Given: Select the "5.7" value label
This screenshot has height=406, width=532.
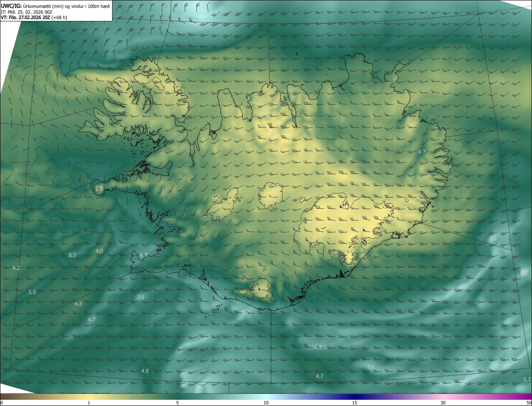Looking at the screenshot, I should 527,379.
